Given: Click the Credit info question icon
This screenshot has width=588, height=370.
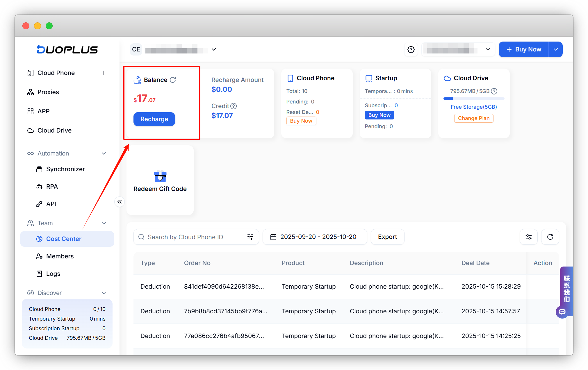Looking at the screenshot, I should click(234, 106).
